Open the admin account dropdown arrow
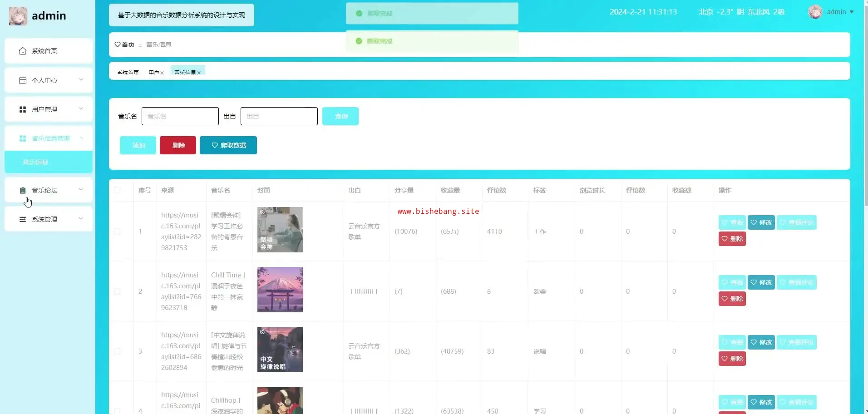The height and width of the screenshot is (414, 868). point(852,12)
